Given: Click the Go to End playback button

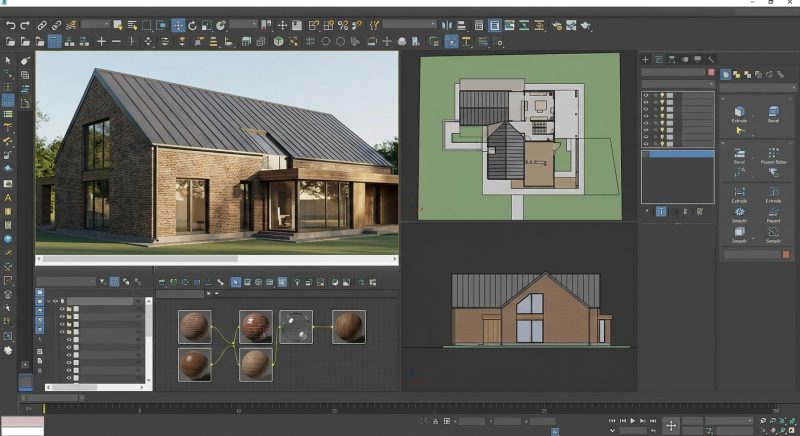Looking at the screenshot, I should pyautogui.click(x=653, y=421).
